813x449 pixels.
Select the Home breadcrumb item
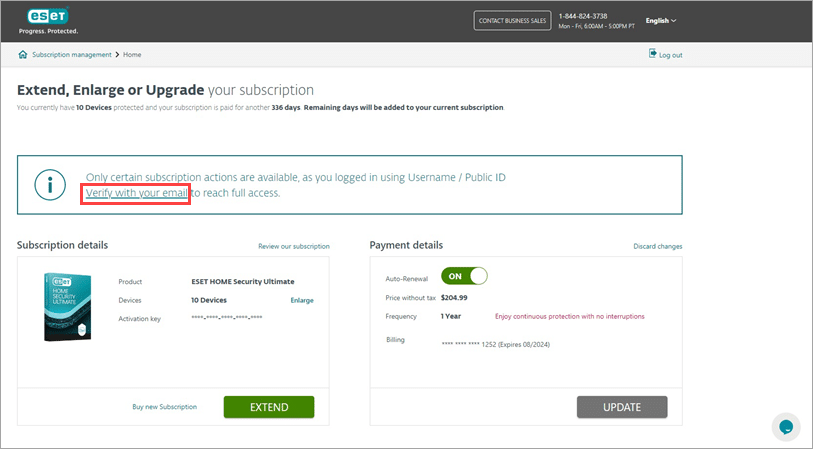click(132, 54)
